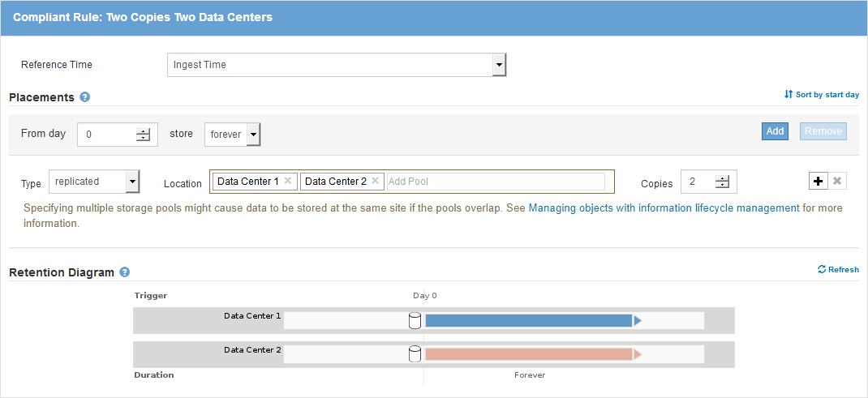Screen dimensions: 868x398
Task: Click Data Center 1 storage cylinder icon
Action: point(415,321)
